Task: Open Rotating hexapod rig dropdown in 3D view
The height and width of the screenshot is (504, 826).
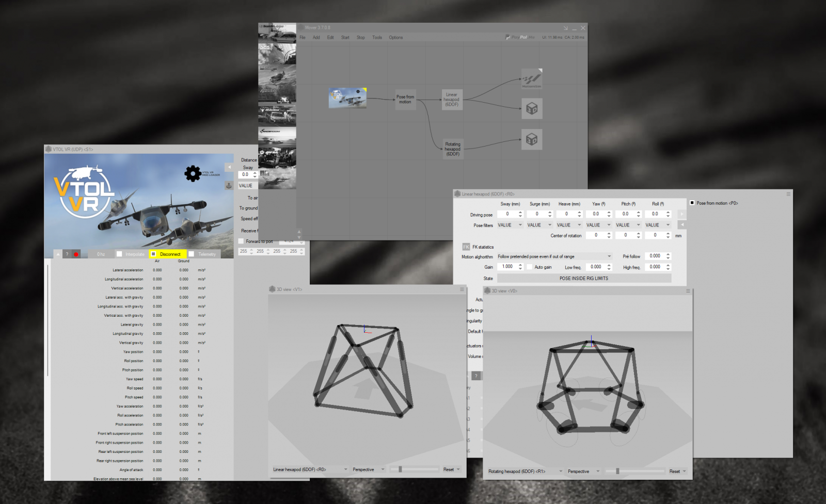Action: [525, 471]
